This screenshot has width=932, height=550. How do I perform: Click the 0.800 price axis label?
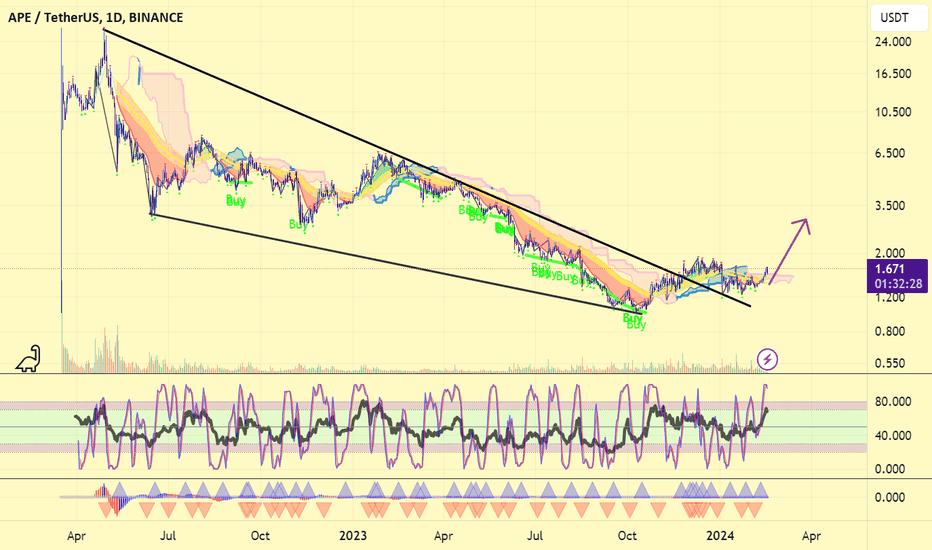tap(890, 331)
